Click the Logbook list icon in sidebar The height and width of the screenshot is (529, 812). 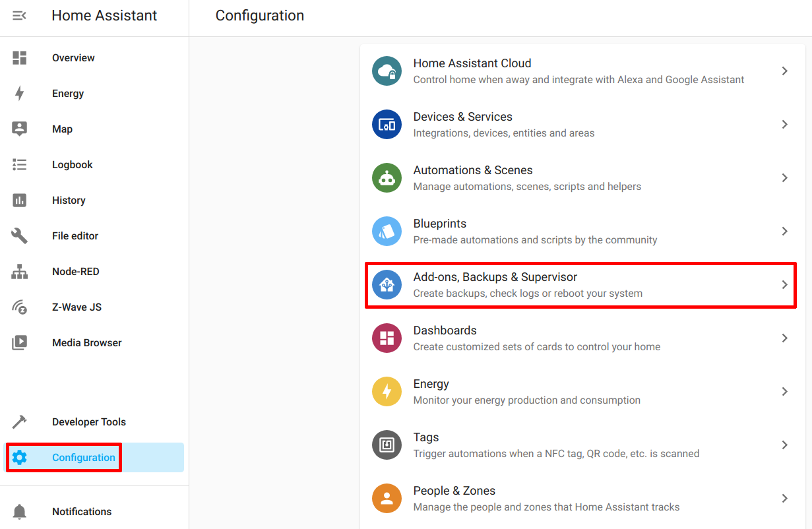pyautogui.click(x=20, y=165)
